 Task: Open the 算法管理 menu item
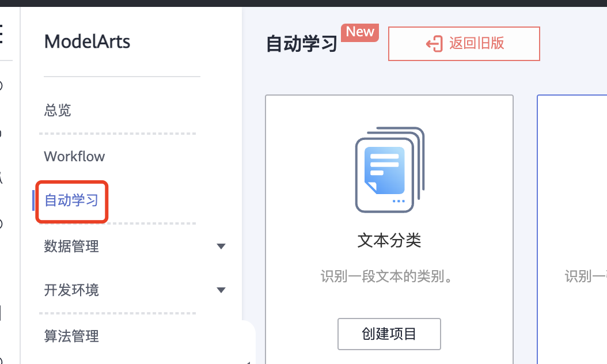[71, 336]
